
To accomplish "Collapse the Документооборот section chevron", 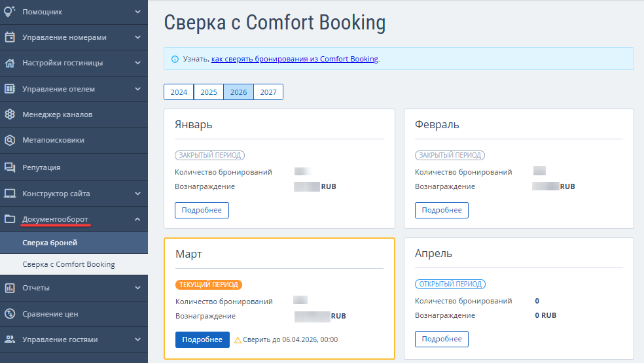I will [137, 219].
